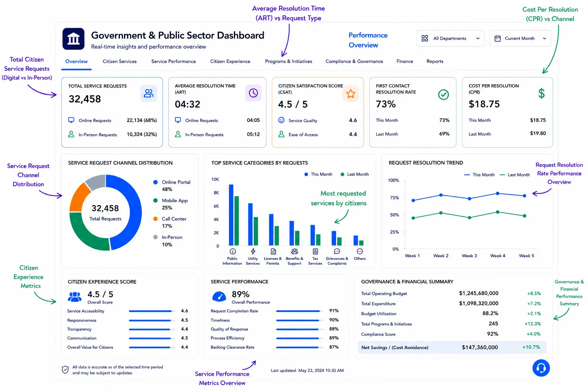
Task: Click the Utility Services lightning icon
Action: click(253, 252)
